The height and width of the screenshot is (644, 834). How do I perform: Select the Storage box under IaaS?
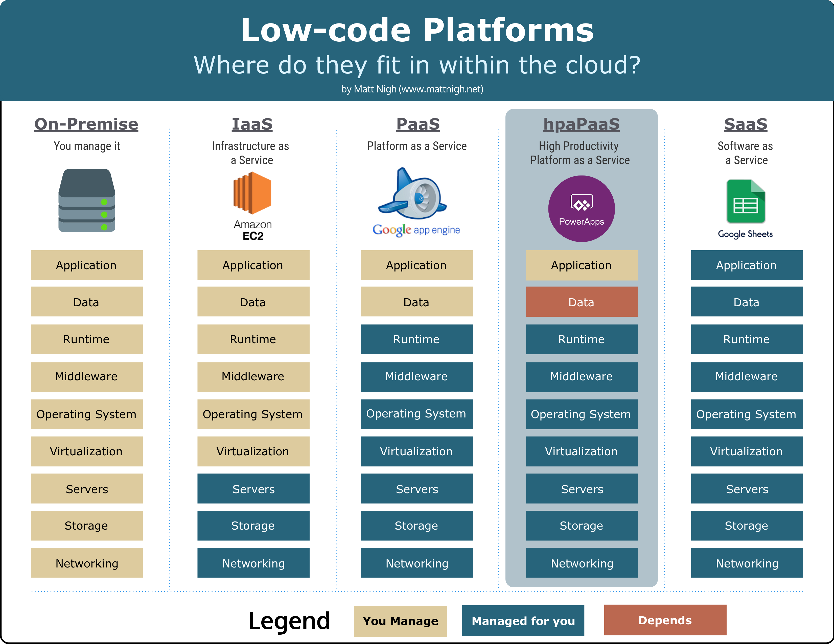pos(253,525)
